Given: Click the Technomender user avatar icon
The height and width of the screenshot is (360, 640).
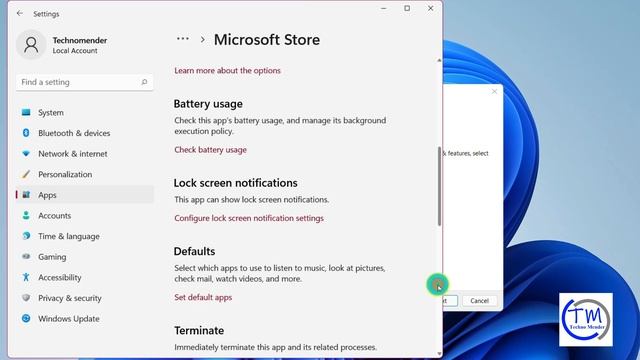Looking at the screenshot, I should click(31, 45).
